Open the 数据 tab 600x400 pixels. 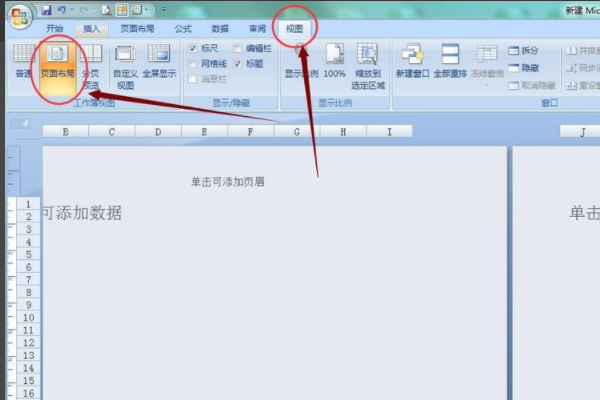[x=220, y=29]
